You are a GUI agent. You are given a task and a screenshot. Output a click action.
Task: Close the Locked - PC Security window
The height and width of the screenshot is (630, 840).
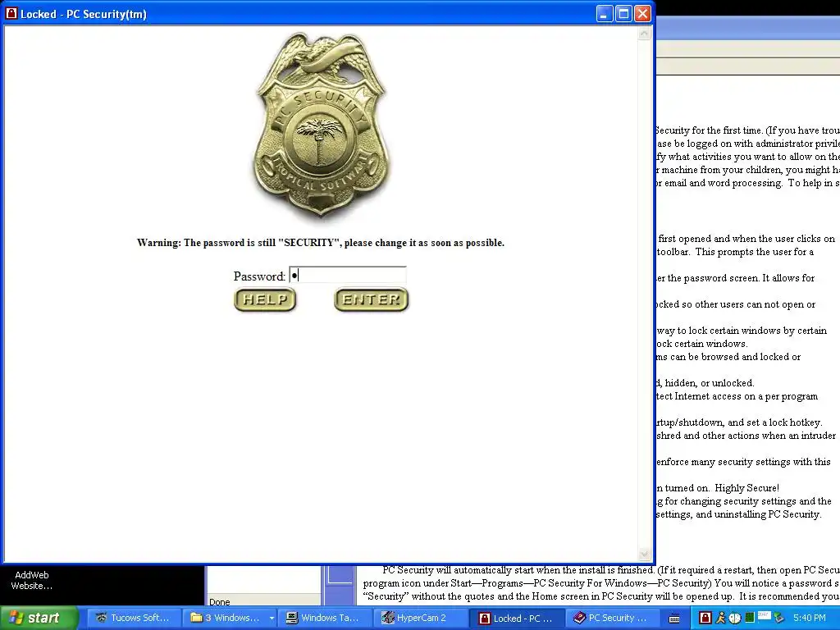(642, 14)
